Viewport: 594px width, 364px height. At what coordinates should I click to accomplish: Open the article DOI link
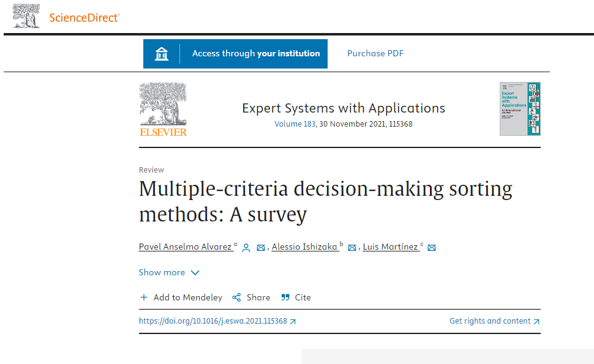tap(213, 321)
